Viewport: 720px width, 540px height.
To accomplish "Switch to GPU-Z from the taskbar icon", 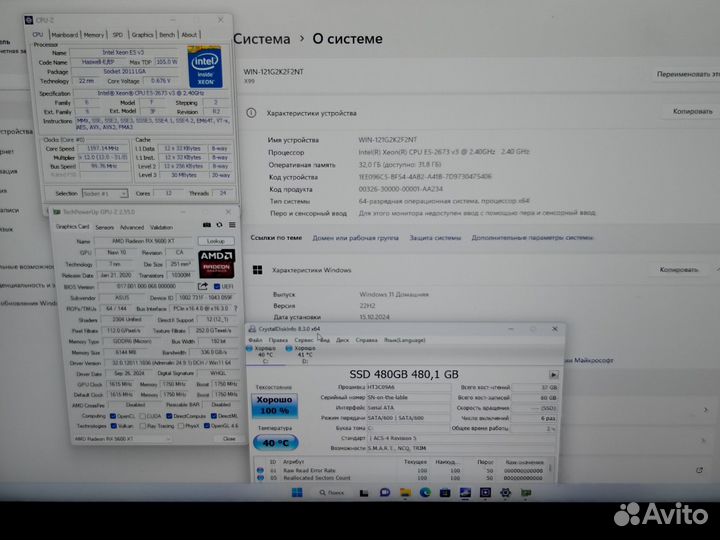I will [x=526, y=493].
